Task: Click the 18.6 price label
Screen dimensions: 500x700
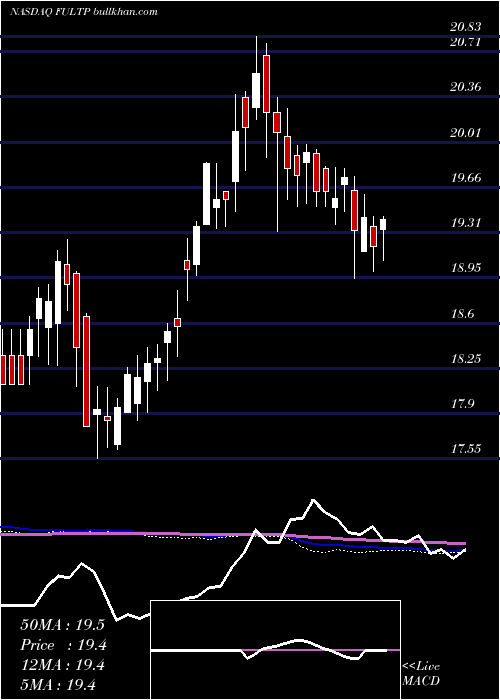Action: click(x=462, y=314)
